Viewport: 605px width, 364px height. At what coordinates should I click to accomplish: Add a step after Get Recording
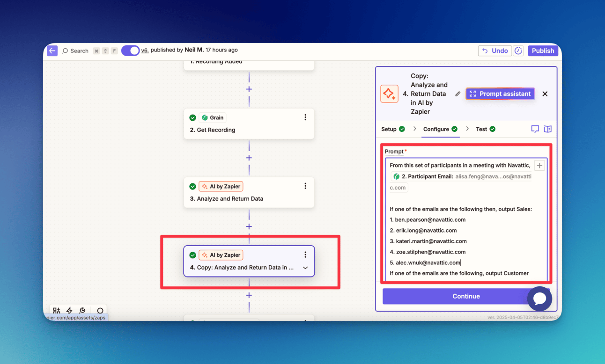click(x=249, y=158)
